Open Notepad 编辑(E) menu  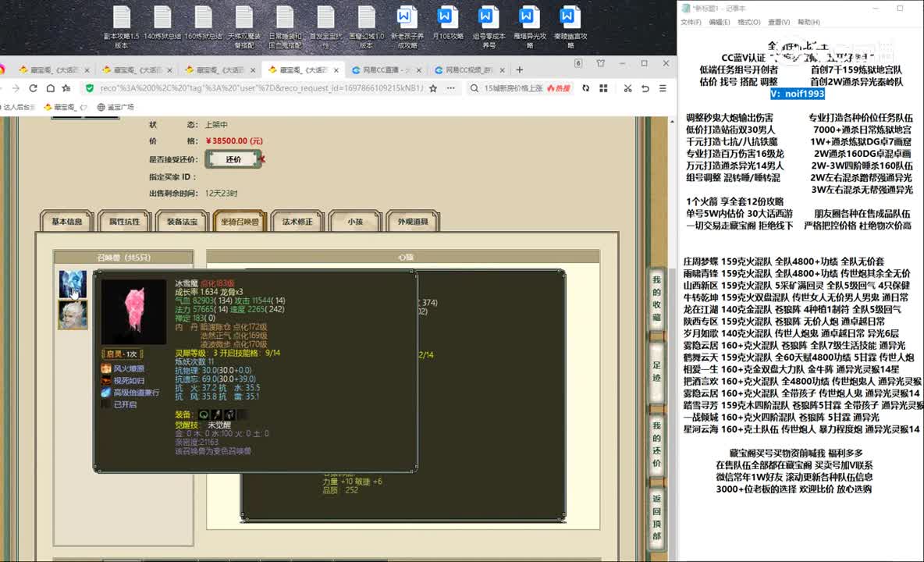coord(720,22)
